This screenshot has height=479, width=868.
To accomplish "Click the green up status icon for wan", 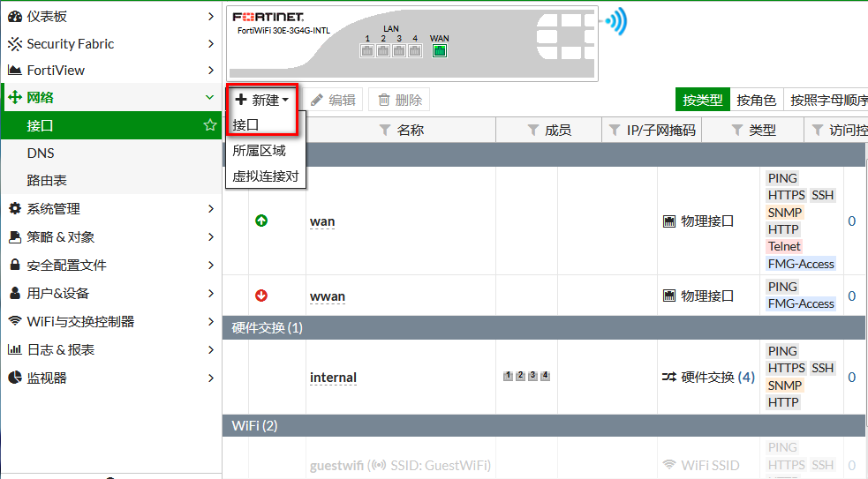I will coord(261,221).
